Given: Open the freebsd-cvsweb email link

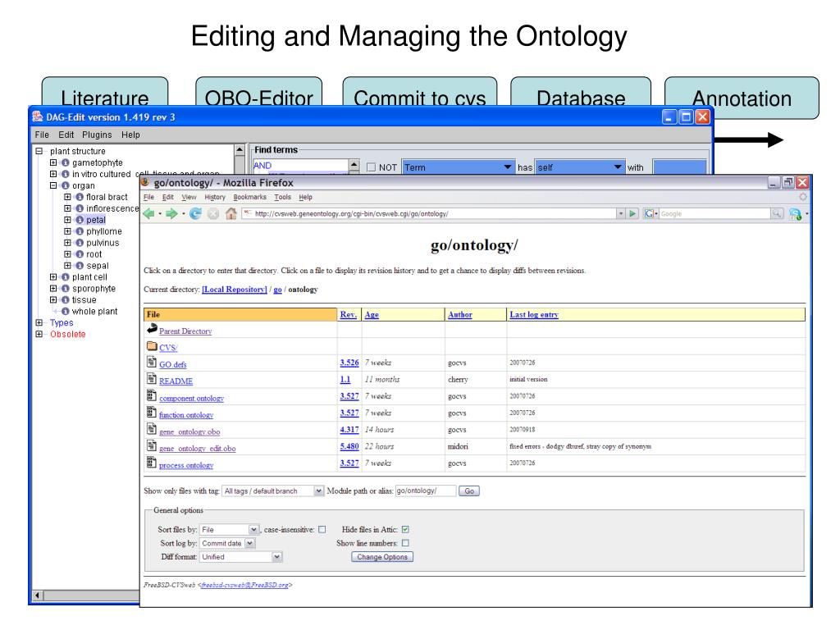Looking at the screenshot, I should coord(245,585).
